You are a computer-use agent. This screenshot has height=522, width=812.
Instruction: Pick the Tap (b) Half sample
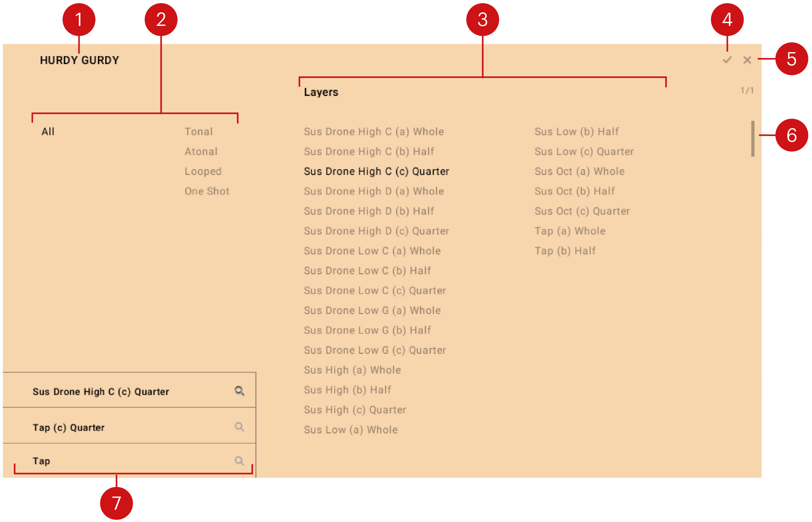565,251
